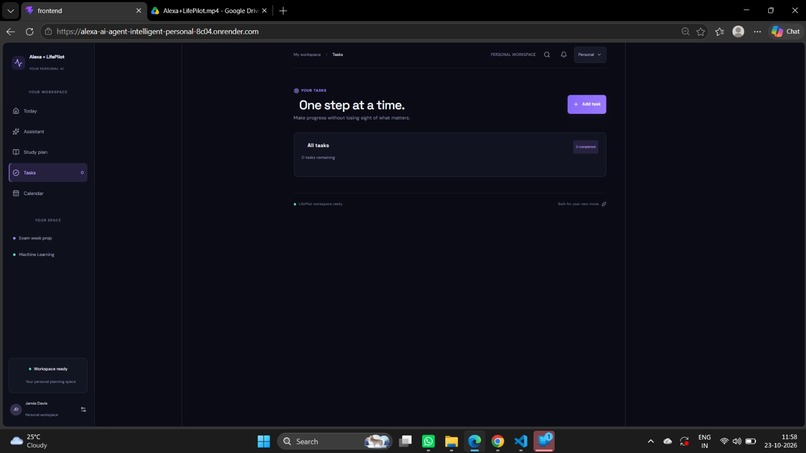This screenshot has width=806, height=453.
Task: Click the ENG IN language indicator
Action: click(705, 441)
